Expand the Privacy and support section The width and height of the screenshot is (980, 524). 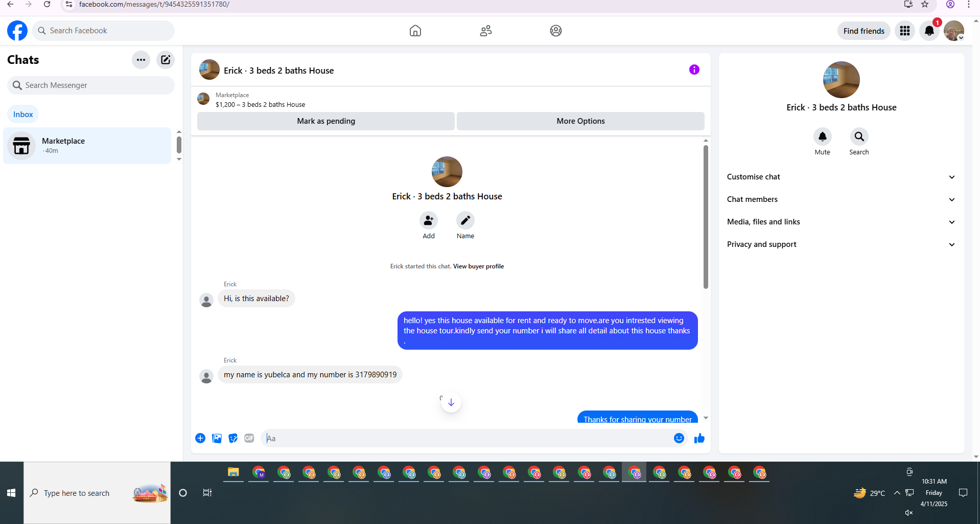pyautogui.click(x=841, y=244)
